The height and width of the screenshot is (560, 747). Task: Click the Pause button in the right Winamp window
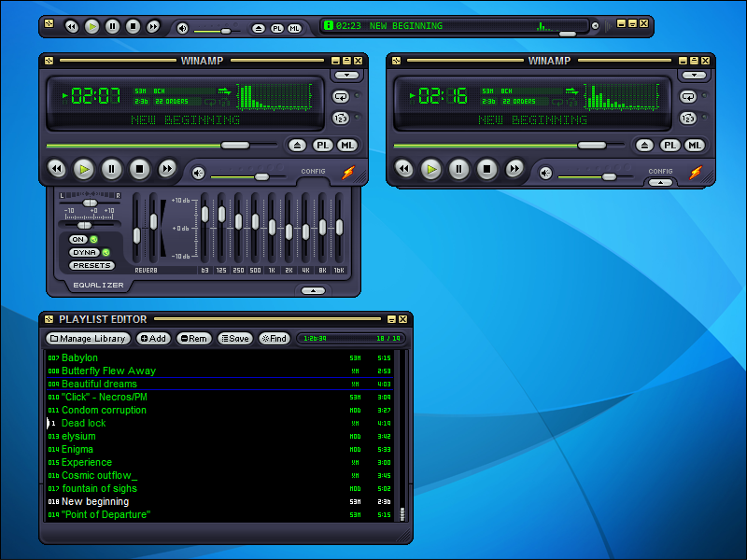[x=458, y=169]
